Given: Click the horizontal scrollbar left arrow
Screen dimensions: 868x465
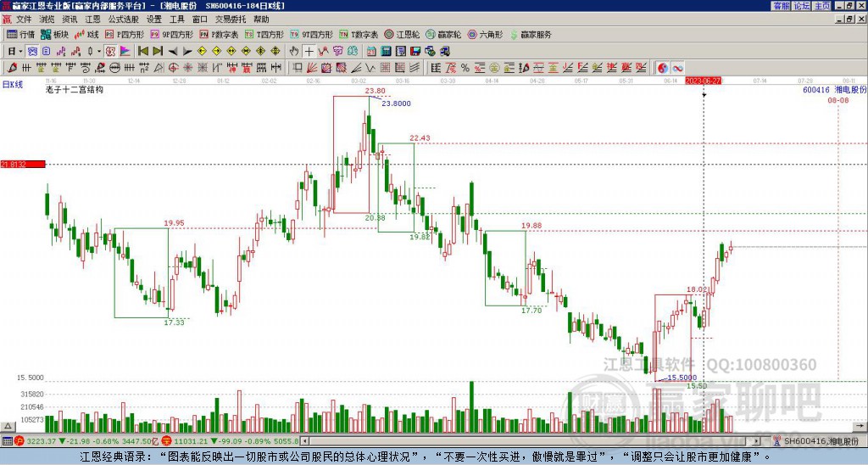Looking at the screenshot, I should coord(304,441).
